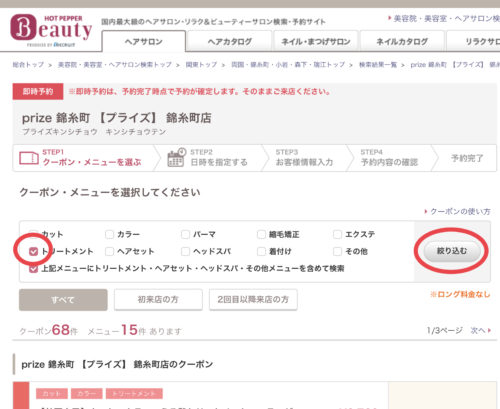Click the 1/3ページ page indicator
Screen dimensions: 500x409
(x=445, y=330)
